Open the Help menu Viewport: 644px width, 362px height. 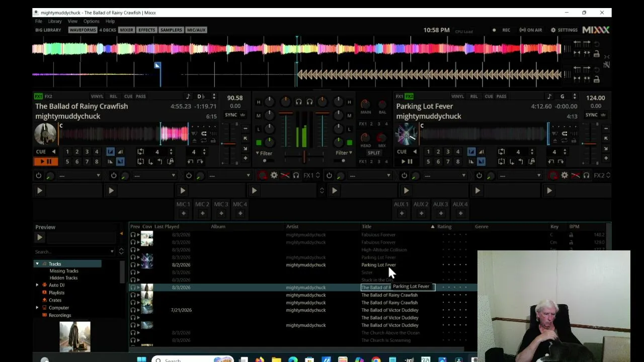click(110, 21)
